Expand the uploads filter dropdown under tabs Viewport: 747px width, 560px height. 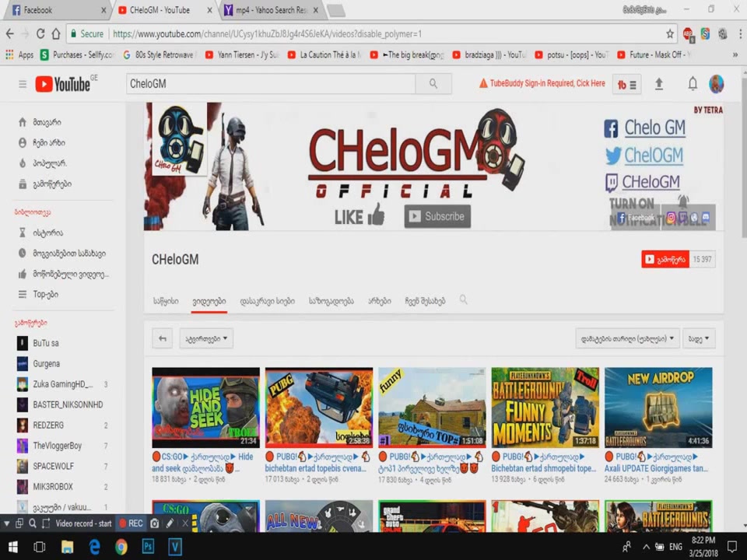(x=206, y=338)
